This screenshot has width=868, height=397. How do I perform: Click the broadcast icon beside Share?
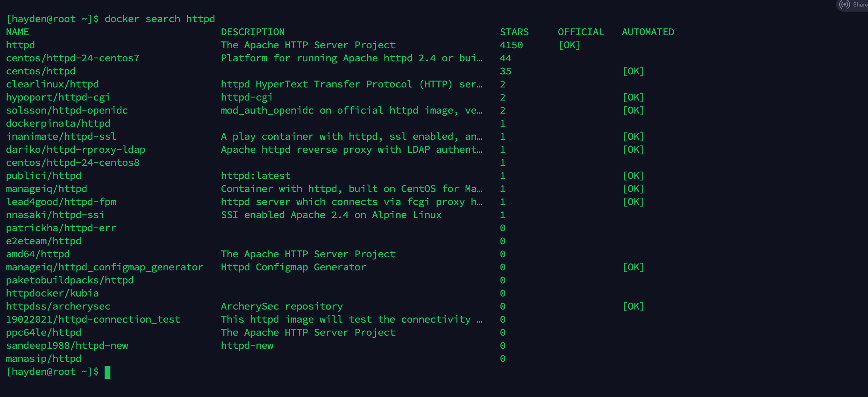(845, 5)
